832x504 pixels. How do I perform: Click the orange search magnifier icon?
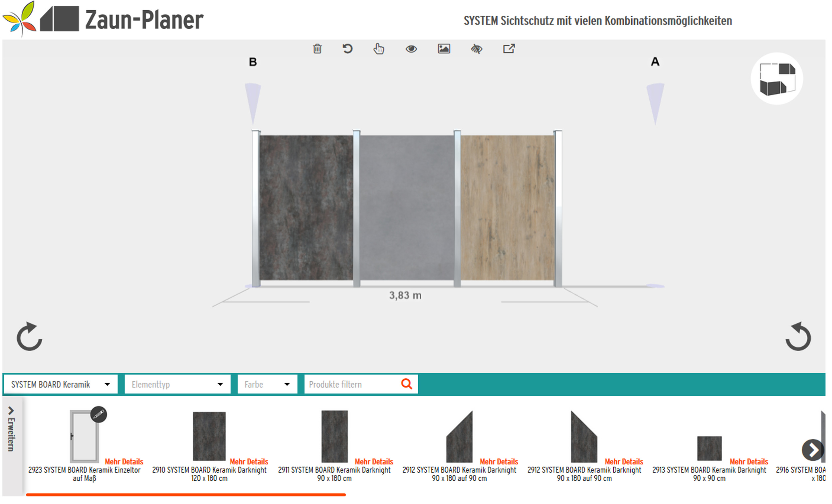407,384
